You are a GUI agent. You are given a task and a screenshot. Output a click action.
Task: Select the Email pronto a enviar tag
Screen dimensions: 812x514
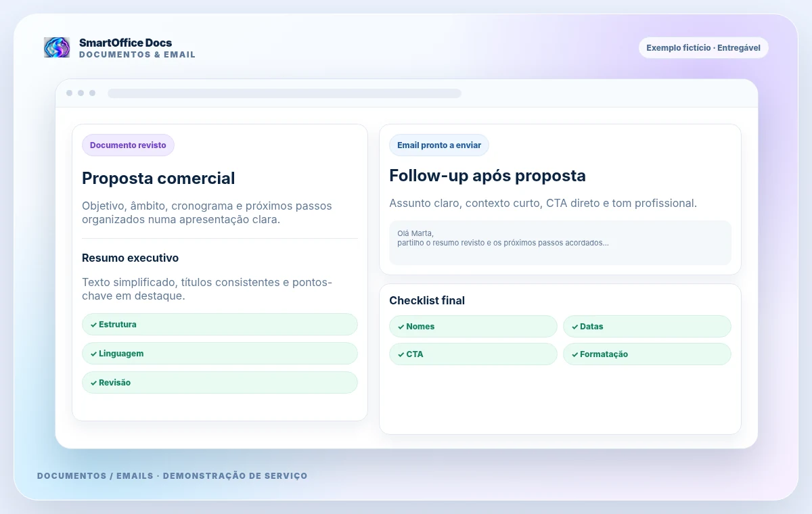coord(439,145)
